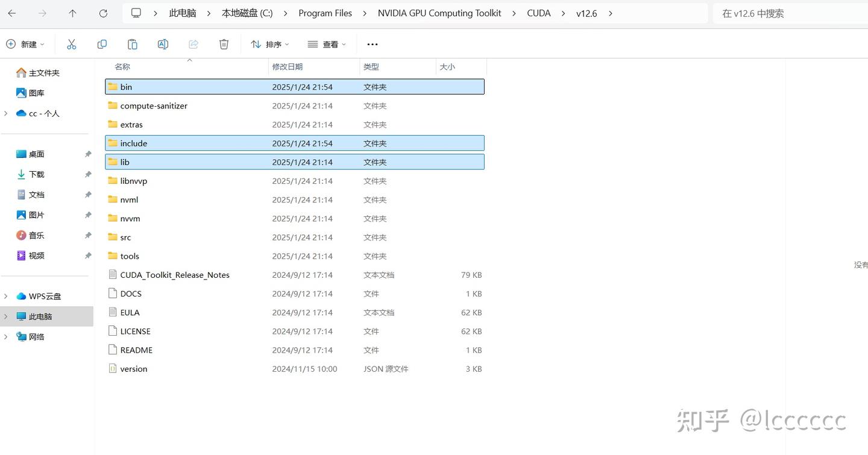Click the back navigation arrow

[x=12, y=13]
